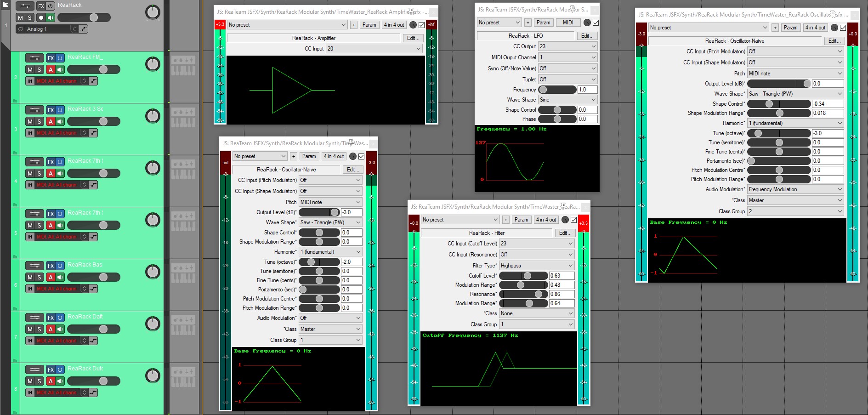Screen dimensions: 868x415
Task: Click plus button in the Filter window
Action: click(506, 220)
